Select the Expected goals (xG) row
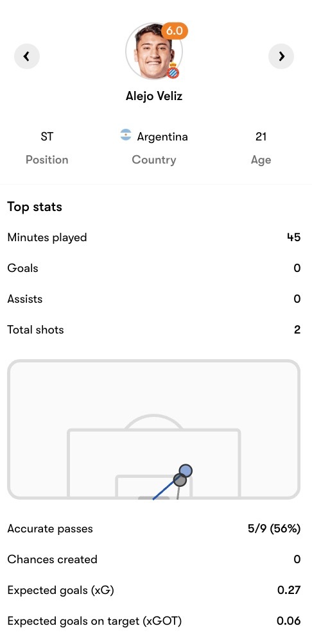 click(x=153, y=590)
